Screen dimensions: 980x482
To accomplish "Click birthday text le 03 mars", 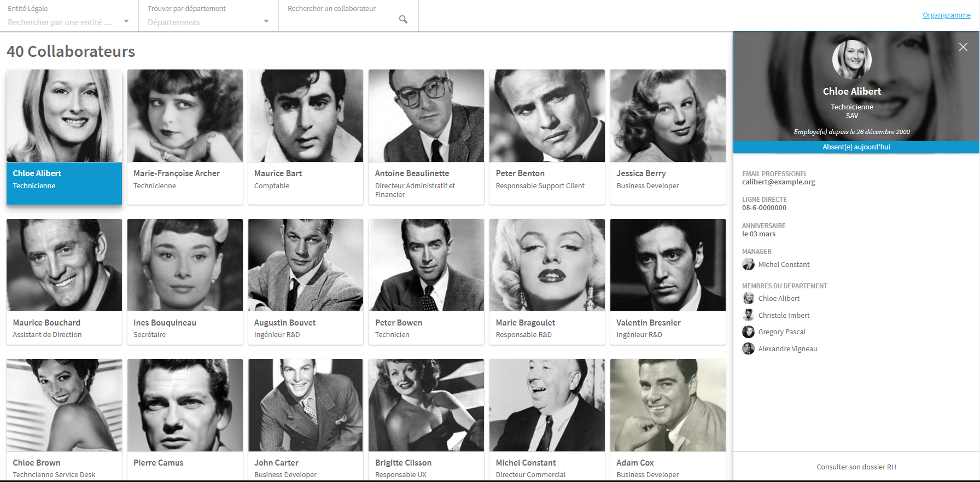I will click(759, 234).
